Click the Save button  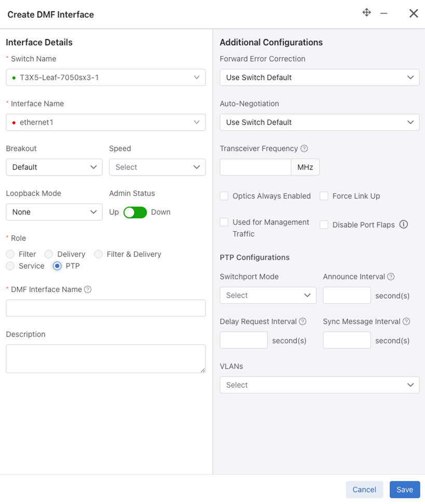(404, 489)
